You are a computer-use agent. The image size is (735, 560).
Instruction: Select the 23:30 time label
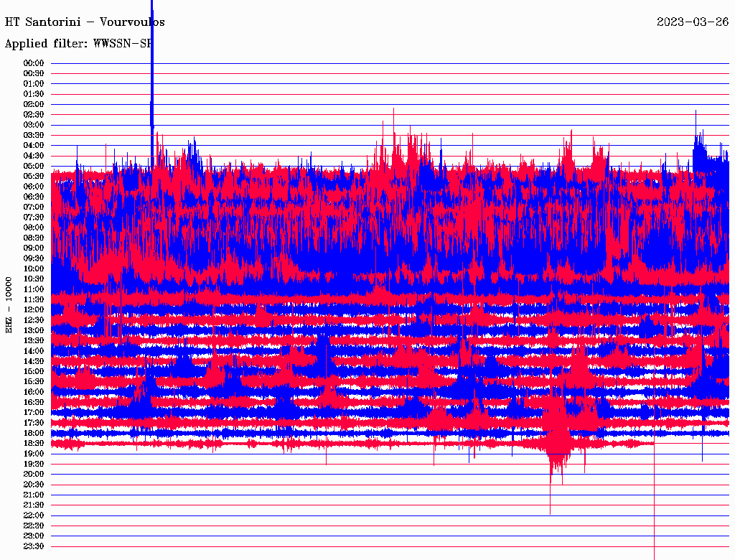34,546
